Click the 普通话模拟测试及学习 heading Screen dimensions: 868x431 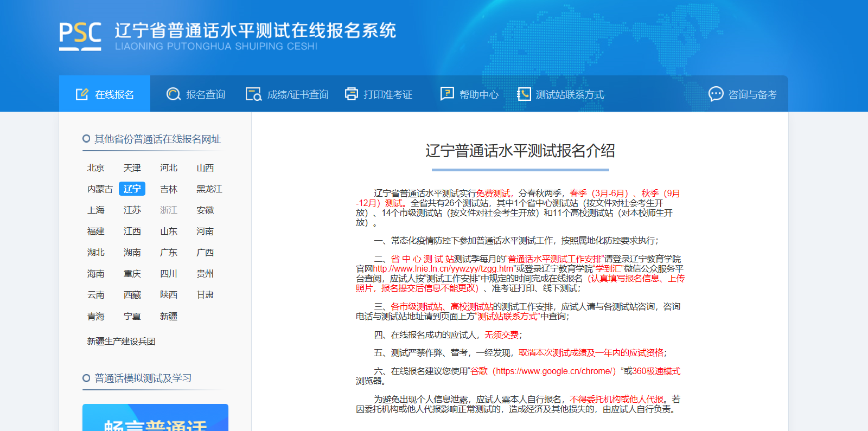tap(143, 378)
